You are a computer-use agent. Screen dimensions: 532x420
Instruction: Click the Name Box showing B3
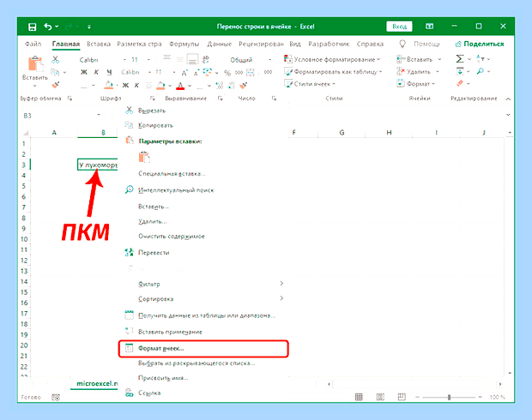point(61,116)
